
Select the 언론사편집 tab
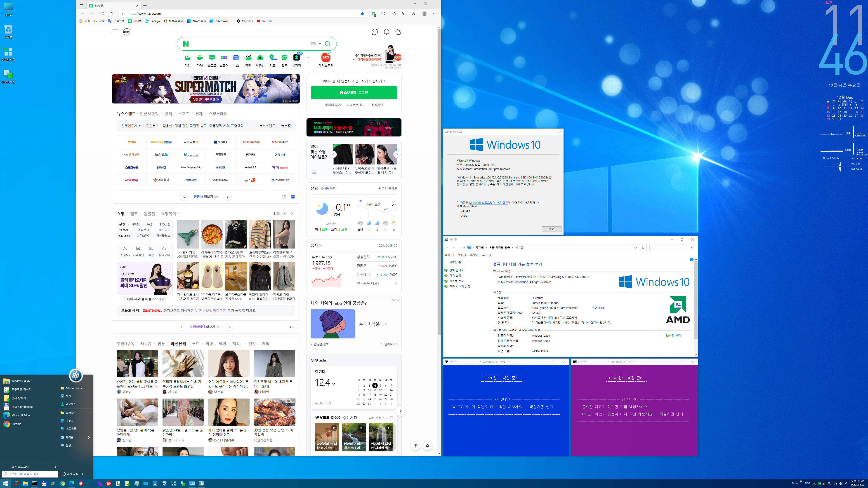(149, 114)
